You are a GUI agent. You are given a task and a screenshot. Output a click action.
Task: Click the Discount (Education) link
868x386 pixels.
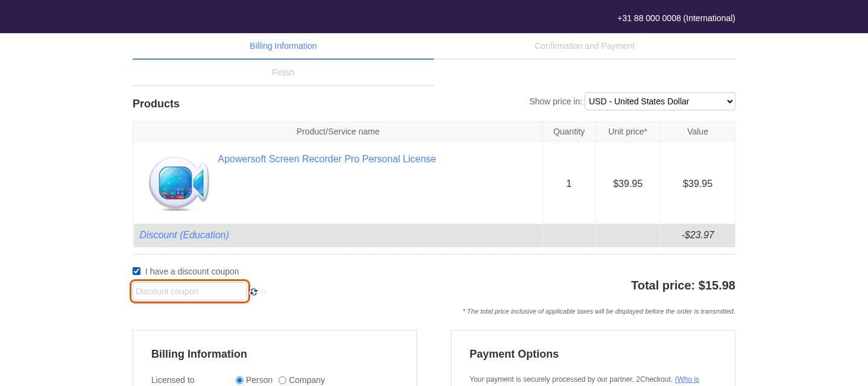pyautogui.click(x=184, y=235)
